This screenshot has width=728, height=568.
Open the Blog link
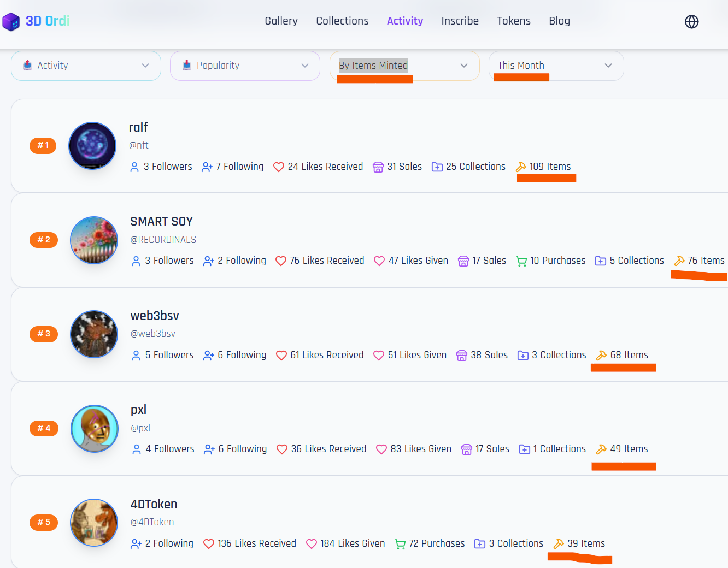pyautogui.click(x=559, y=21)
